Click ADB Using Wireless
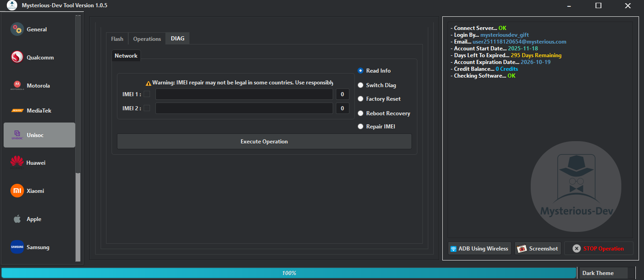644x280 pixels. coord(479,248)
